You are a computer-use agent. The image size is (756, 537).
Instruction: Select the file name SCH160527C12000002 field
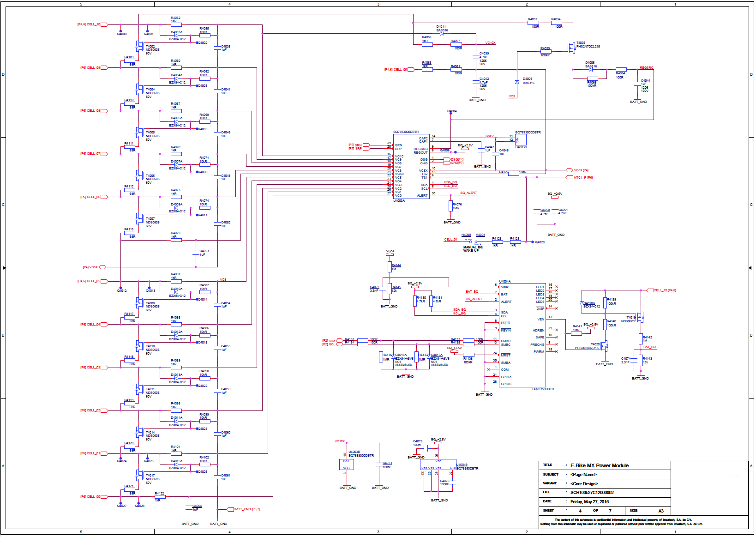(x=592, y=493)
